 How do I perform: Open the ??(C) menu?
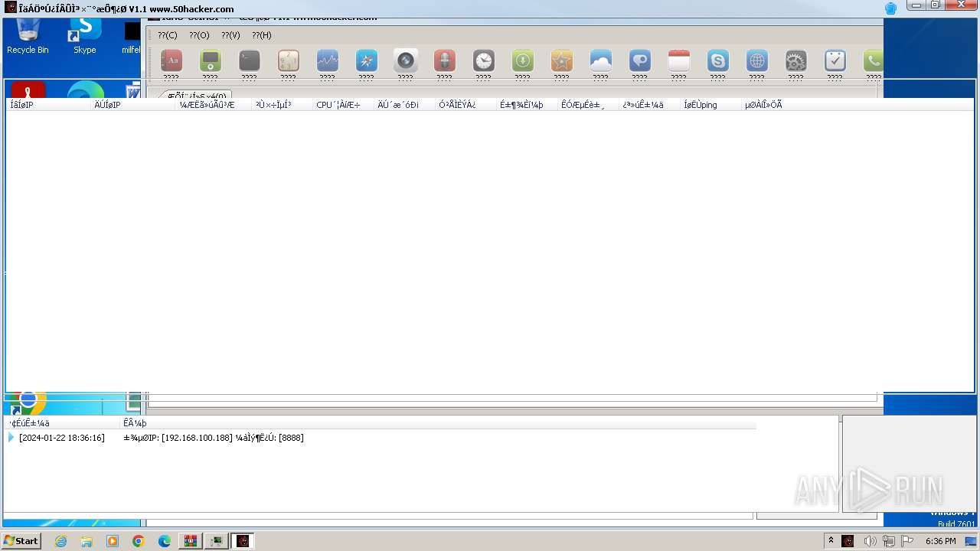click(167, 35)
